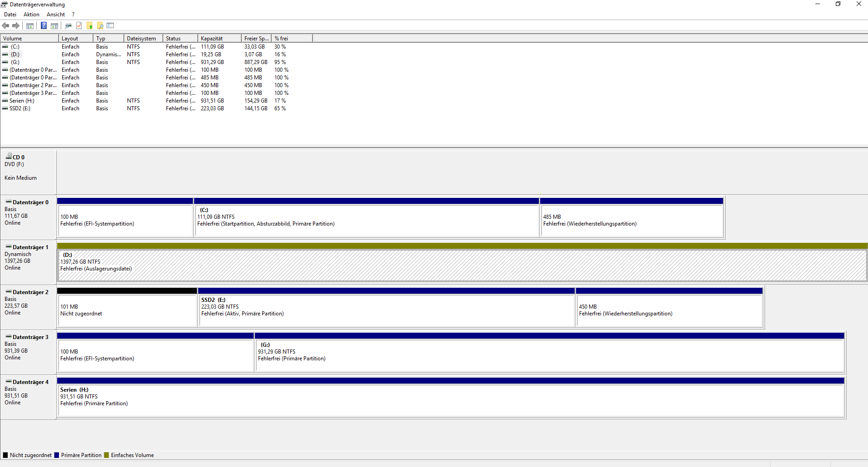868x467 pixels.
Task: Toggle the action pane icon with green arrow
Action: pos(54,25)
